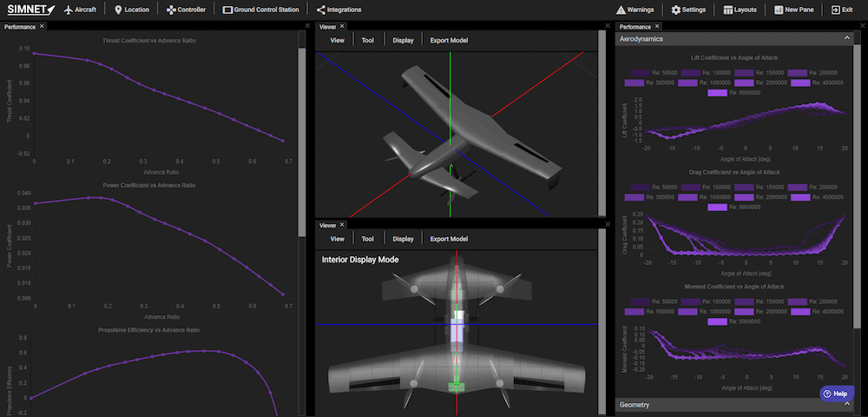
Task: Close the right Performance pane
Action: 865,26
